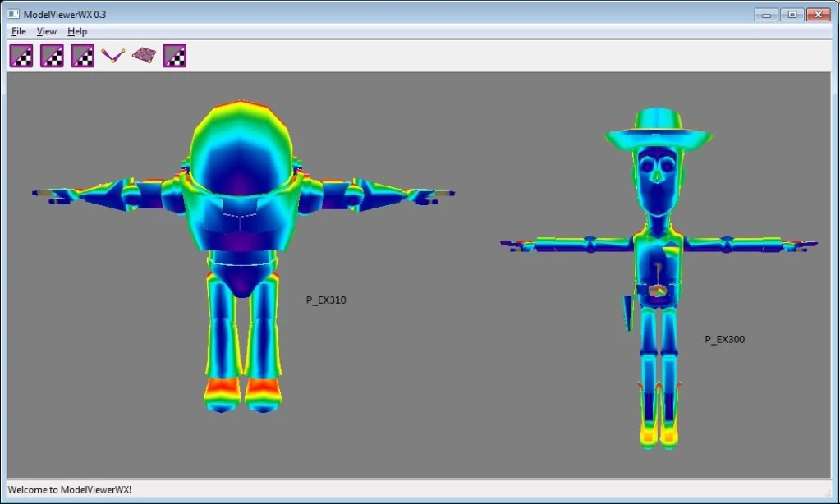840x504 pixels.
Task: Click the ModelViewerWX title bar app icon
Action: (x=13, y=14)
